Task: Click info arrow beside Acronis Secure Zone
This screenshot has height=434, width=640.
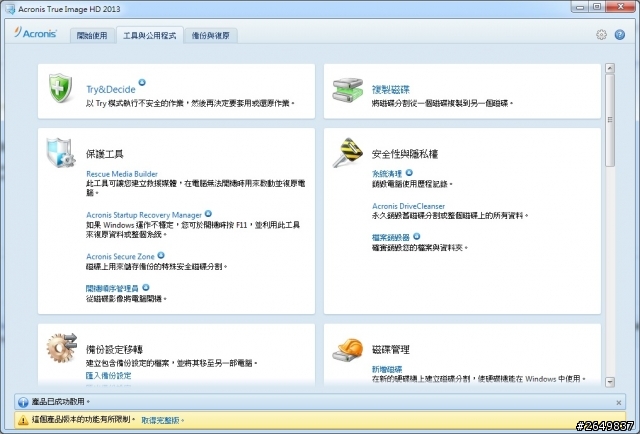Action: (x=161, y=255)
